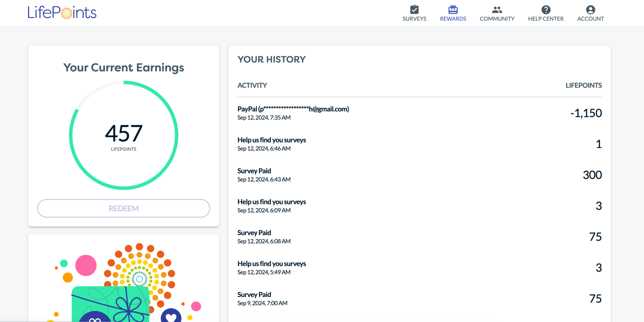Select the Surveys clipboard icon
This screenshot has height=322, width=644.
[414, 9]
